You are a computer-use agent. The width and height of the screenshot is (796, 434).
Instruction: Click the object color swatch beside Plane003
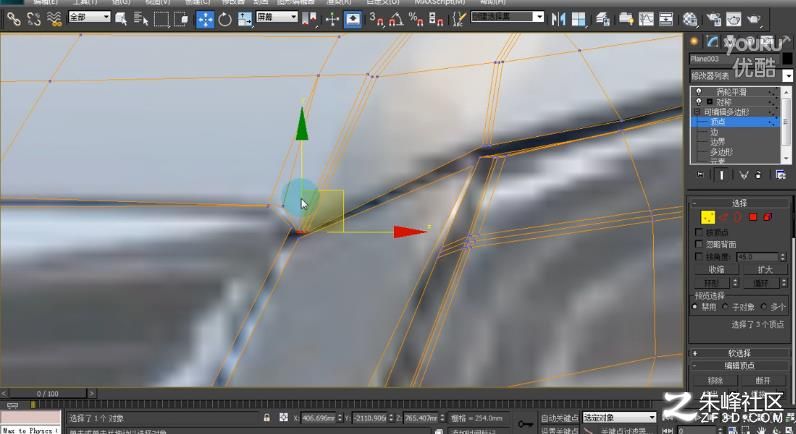(x=787, y=59)
